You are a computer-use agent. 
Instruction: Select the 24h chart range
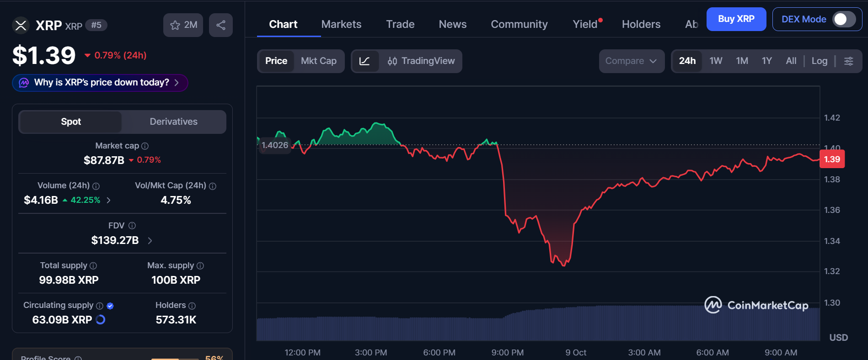[687, 61]
